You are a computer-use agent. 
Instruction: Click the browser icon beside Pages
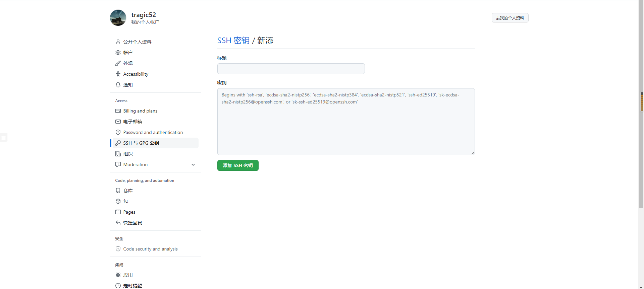pyautogui.click(x=118, y=212)
